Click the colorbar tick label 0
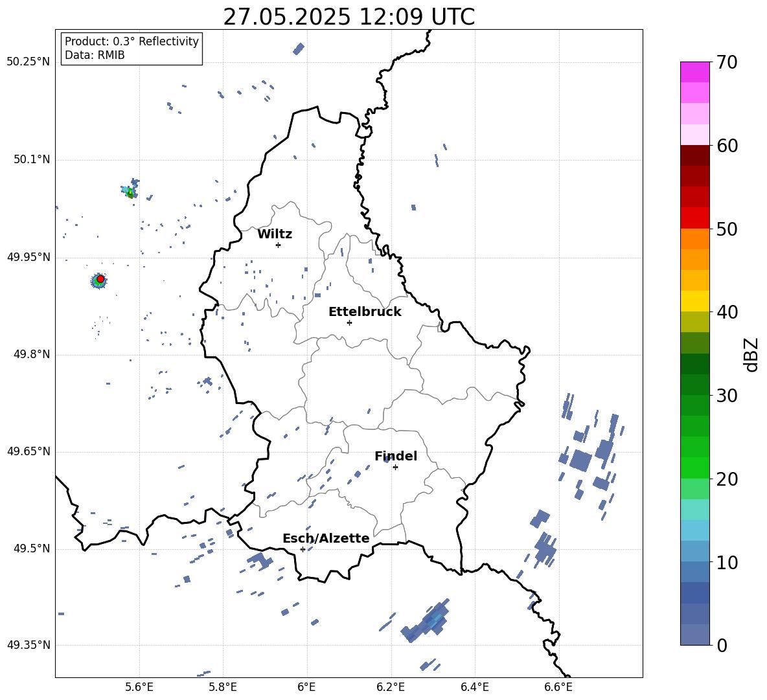Image resolution: width=767 pixels, height=700 pixels. 722,645
